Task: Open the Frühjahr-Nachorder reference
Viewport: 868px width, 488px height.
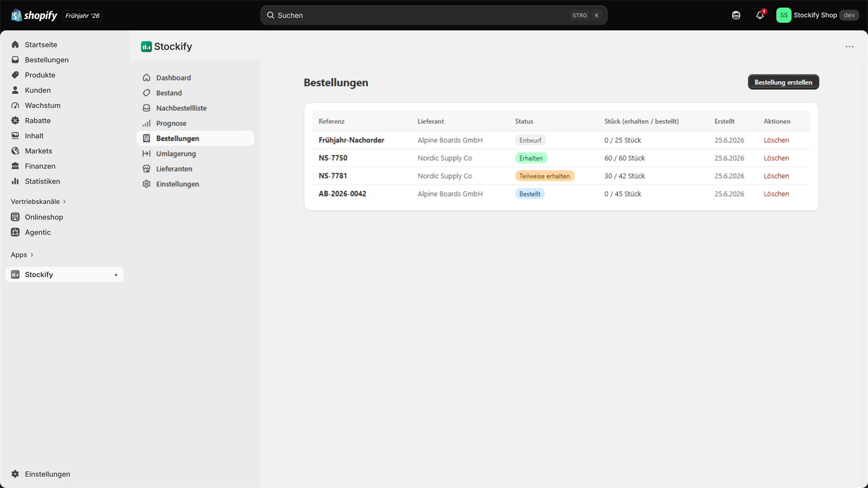Action: [352, 140]
